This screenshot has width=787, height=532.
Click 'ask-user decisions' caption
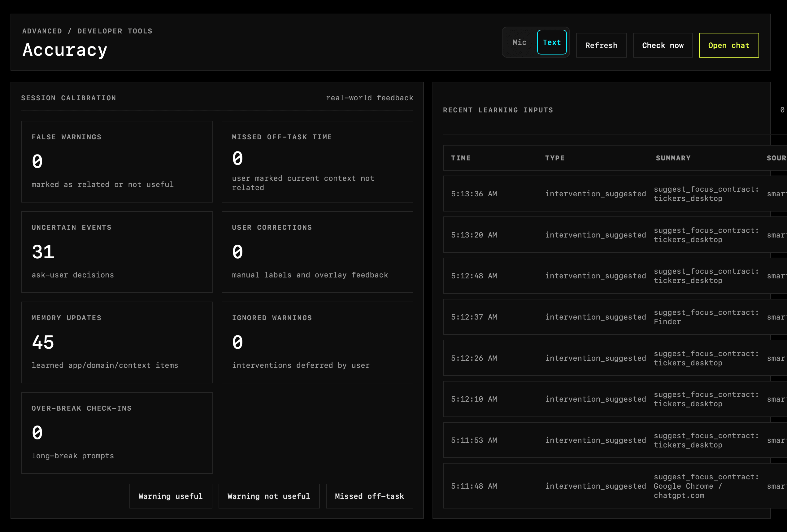tap(73, 275)
